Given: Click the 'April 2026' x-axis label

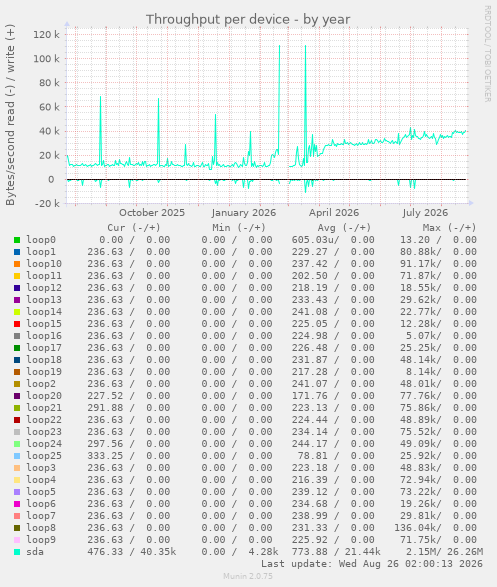Looking at the screenshot, I should point(334,213).
